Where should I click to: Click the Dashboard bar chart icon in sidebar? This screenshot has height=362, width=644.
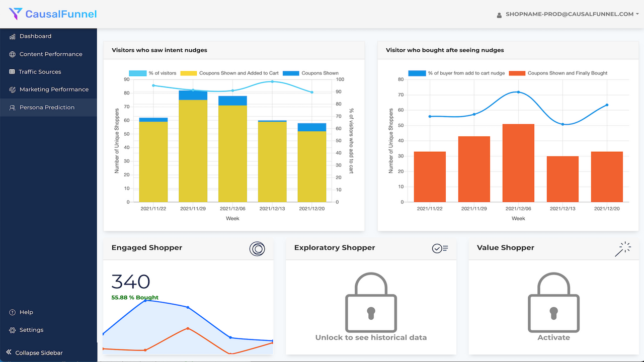(x=13, y=36)
